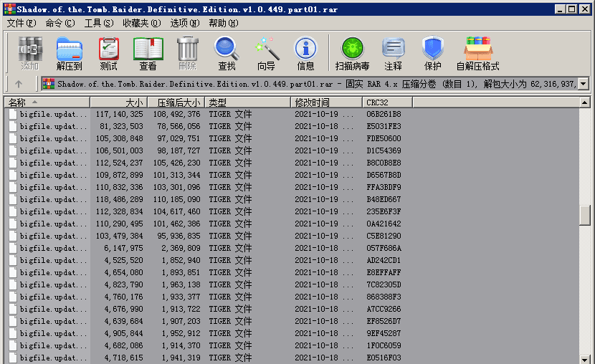Click TIGER 文件 type in 4,525,520 row
Screen dimensions: 595x364
(230, 260)
